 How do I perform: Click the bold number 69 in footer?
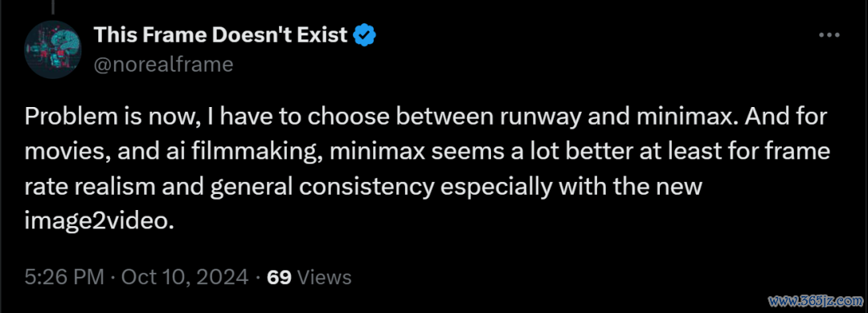point(279,277)
